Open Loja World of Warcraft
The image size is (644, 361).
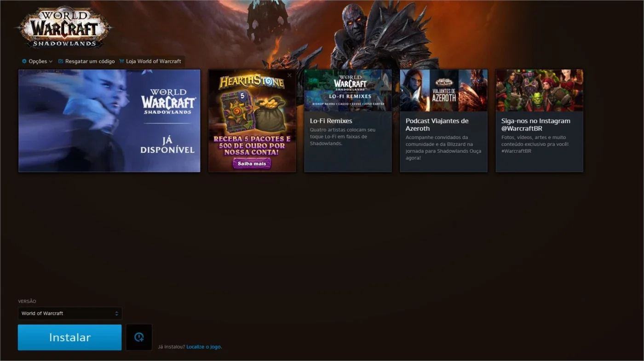pyautogui.click(x=150, y=61)
